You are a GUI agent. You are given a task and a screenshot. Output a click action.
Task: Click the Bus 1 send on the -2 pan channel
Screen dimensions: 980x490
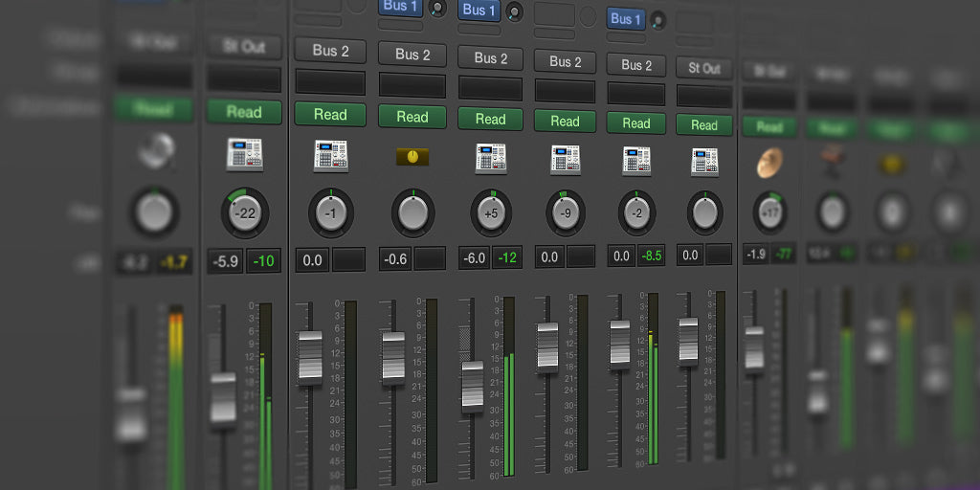tap(626, 19)
